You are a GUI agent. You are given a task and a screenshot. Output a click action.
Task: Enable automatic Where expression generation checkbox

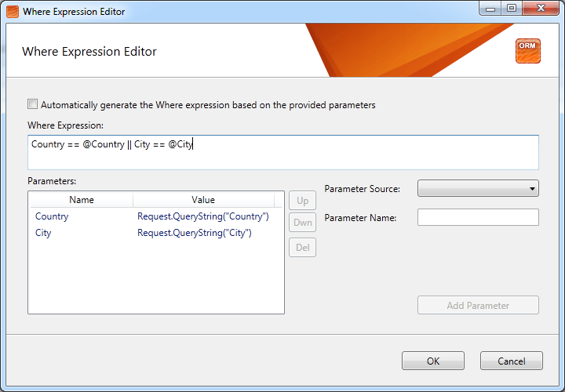pos(32,104)
